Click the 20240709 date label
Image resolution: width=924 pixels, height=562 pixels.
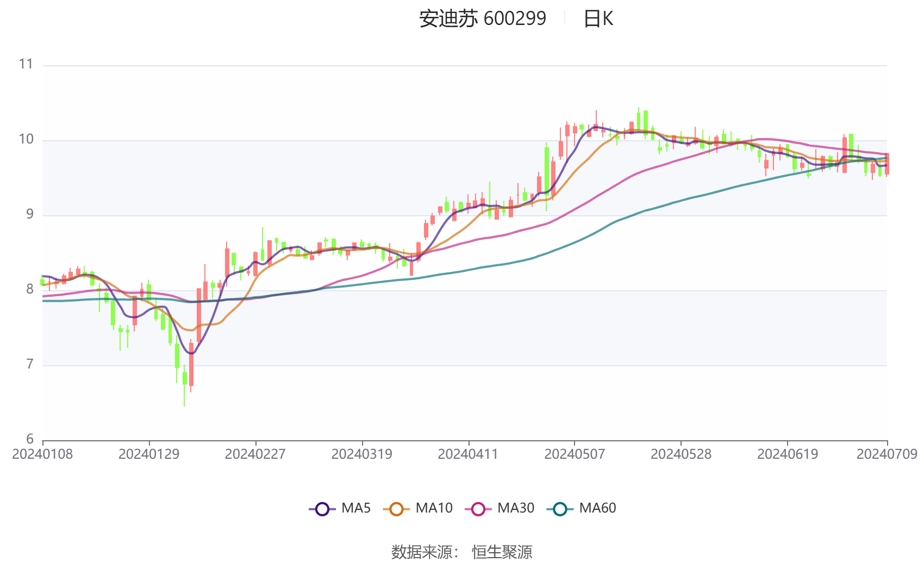886,452
